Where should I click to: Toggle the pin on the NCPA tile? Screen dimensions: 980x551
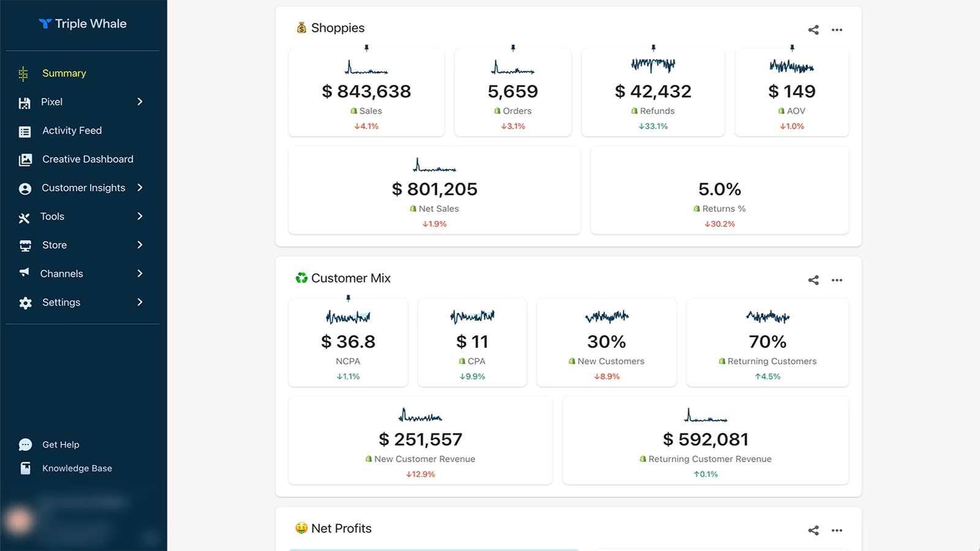348,298
